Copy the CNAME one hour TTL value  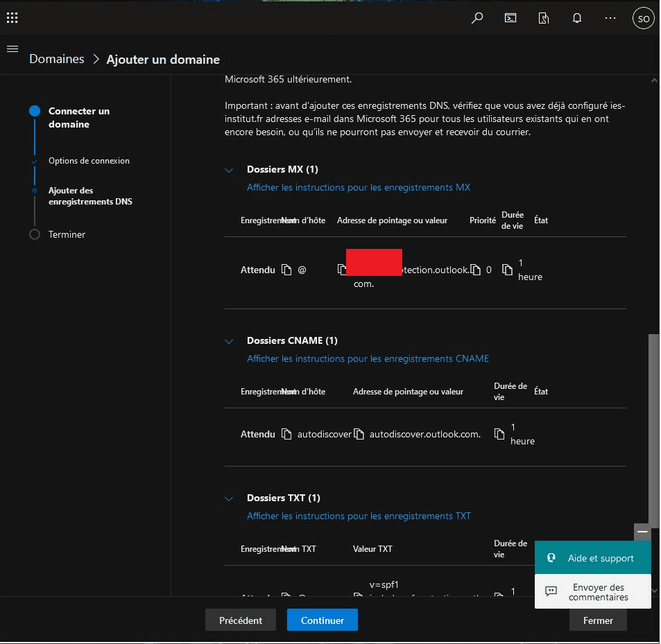(x=499, y=434)
